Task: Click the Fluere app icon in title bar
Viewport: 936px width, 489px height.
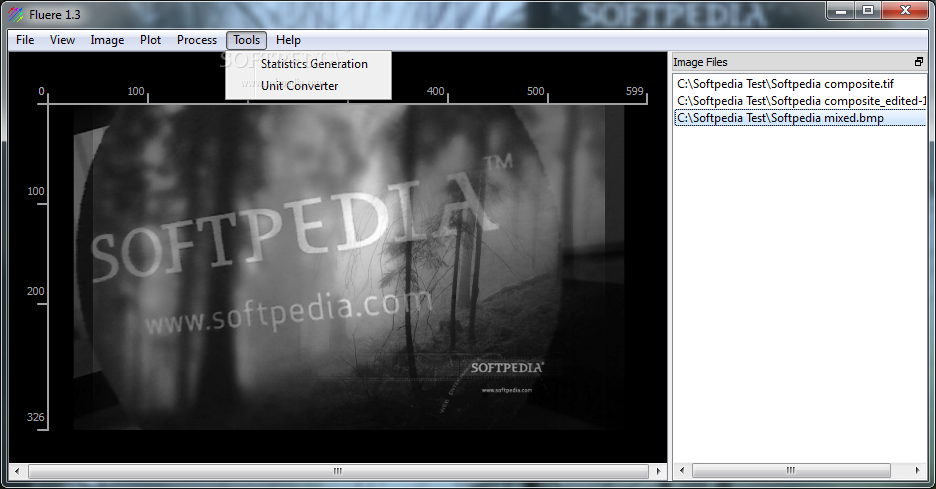Action: coord(16,14)
